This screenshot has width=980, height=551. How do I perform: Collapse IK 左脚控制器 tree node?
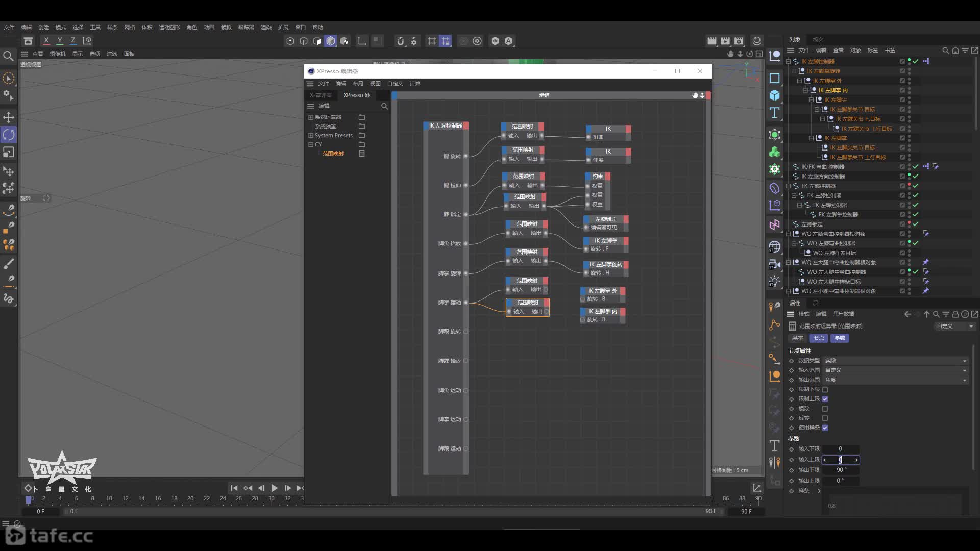[788, 62]
